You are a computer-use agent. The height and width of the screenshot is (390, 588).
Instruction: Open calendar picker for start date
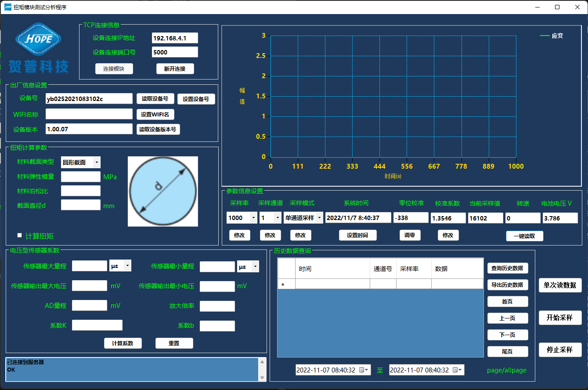click(364, 370)
